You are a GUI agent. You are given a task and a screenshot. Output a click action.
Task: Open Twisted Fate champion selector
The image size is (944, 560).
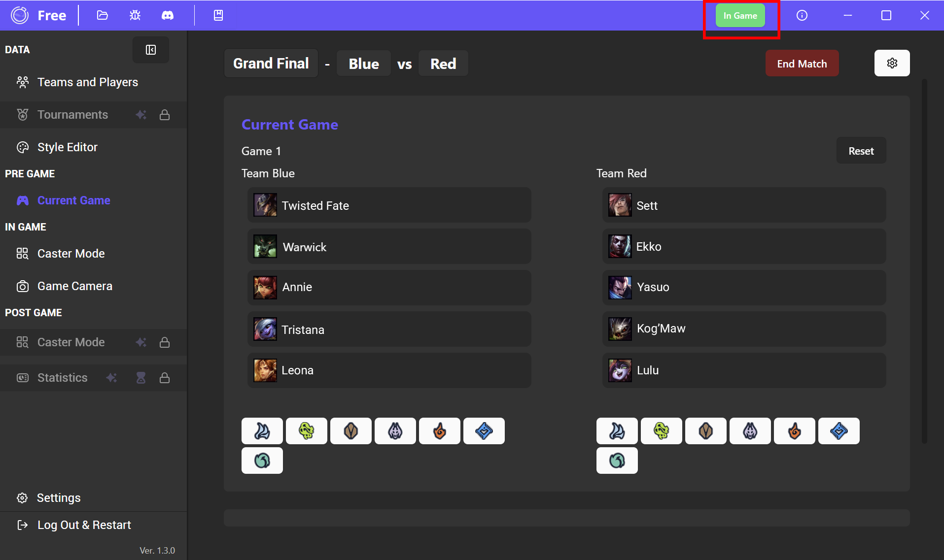pos(389,205)
